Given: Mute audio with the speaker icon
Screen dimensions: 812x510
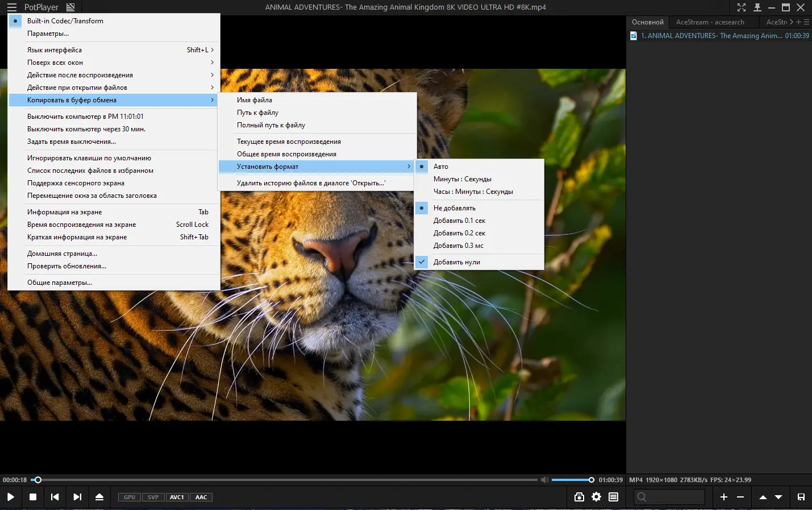Looking at the screenshot, I should 544,480.
